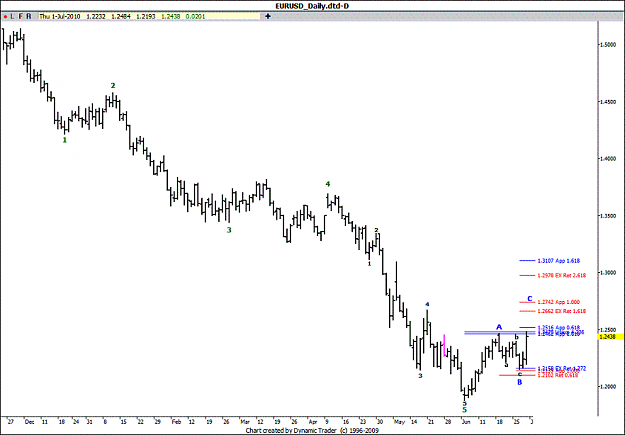625x435 pixels.
Task: Click the yellow 1.2438 current price tag
Action: [x=609, y=337]
